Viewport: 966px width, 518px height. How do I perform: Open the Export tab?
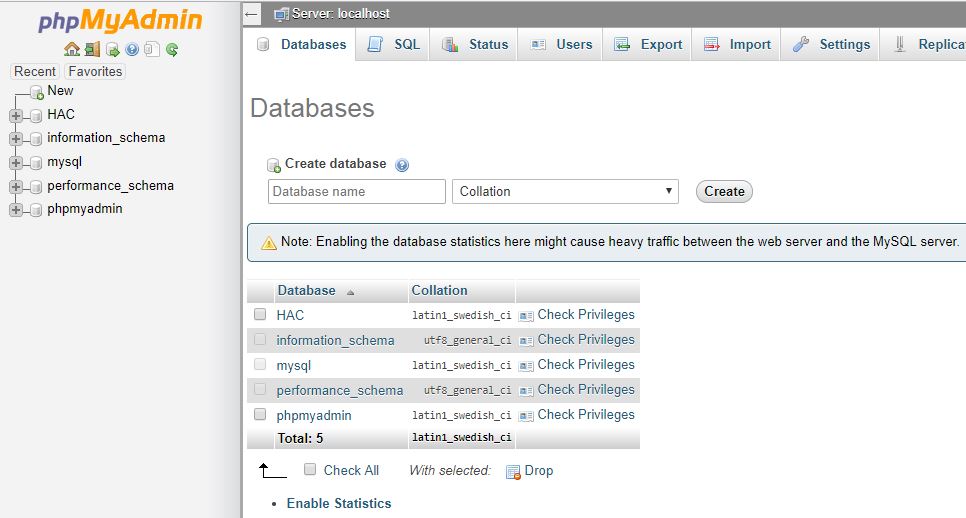(x=647, y=44)
